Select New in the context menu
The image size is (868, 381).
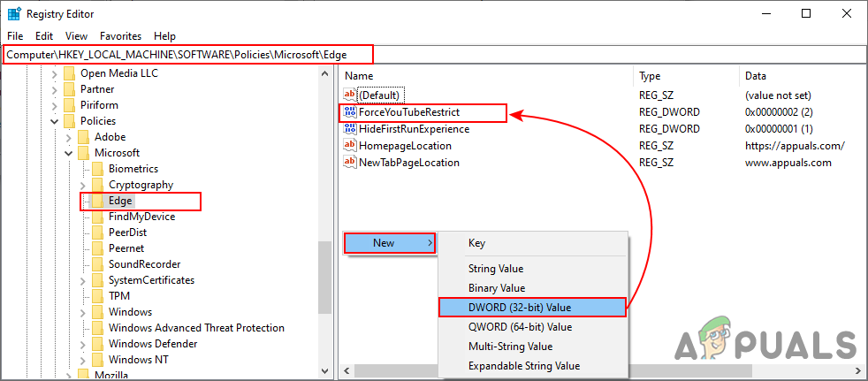coord(389,242)
